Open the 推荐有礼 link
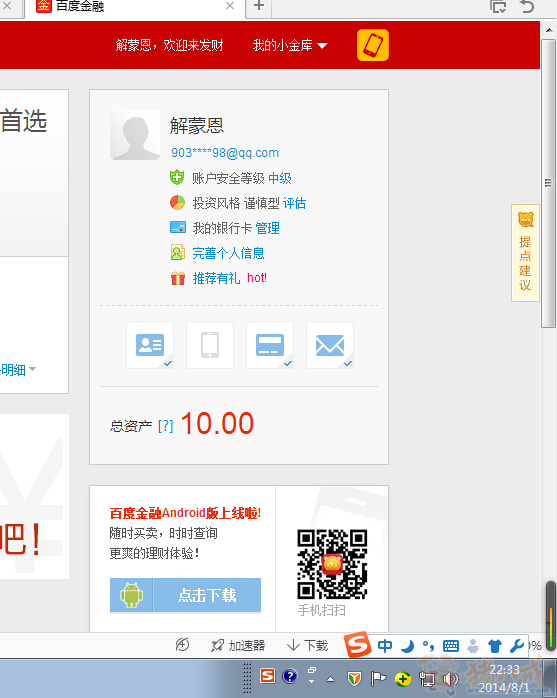 coord(216,278)
